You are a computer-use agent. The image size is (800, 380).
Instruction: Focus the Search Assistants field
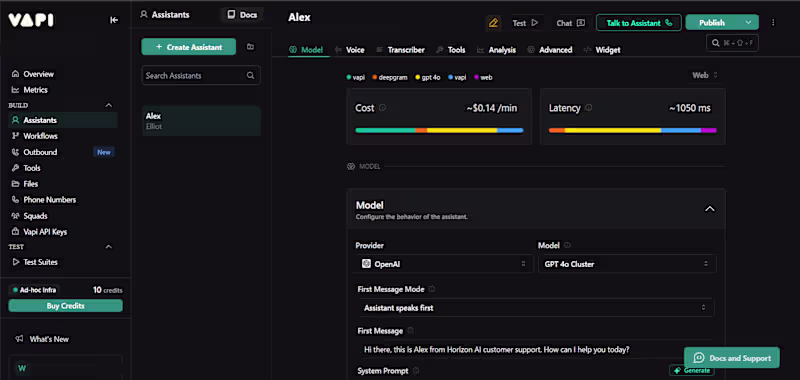201,75
